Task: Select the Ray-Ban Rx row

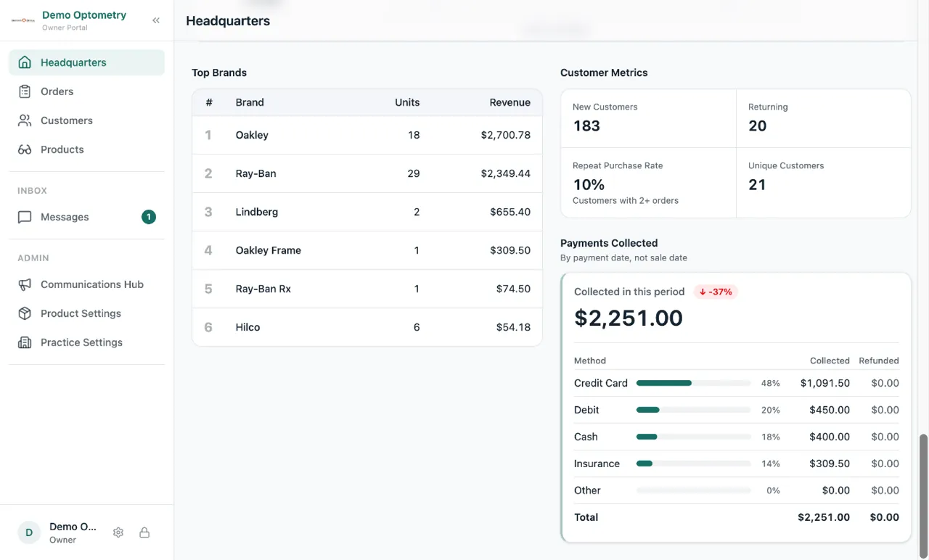Action: [x=367, y=289]
